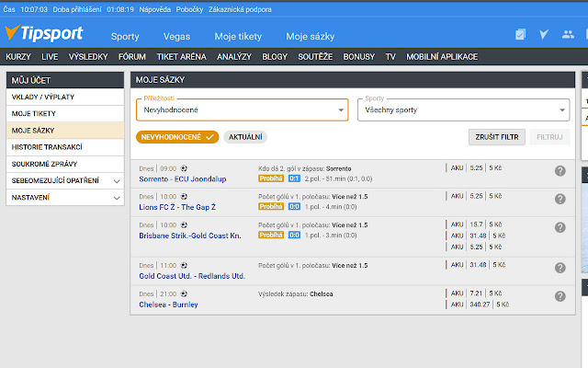Open Soukromé zprávy in sidebar
This screenshot has height=368, width=588.
(x=65, y=164)
